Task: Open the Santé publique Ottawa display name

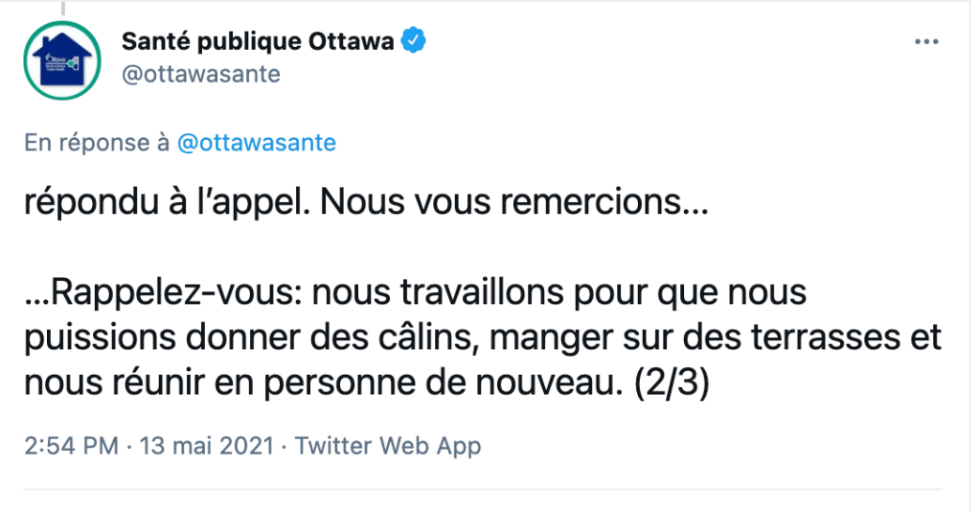Action: (258, 43)
